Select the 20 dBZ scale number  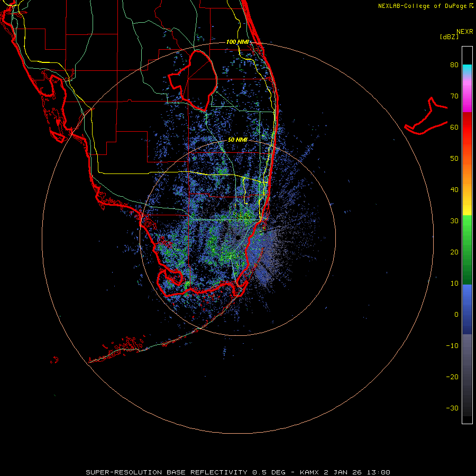(x=454, y=252)
